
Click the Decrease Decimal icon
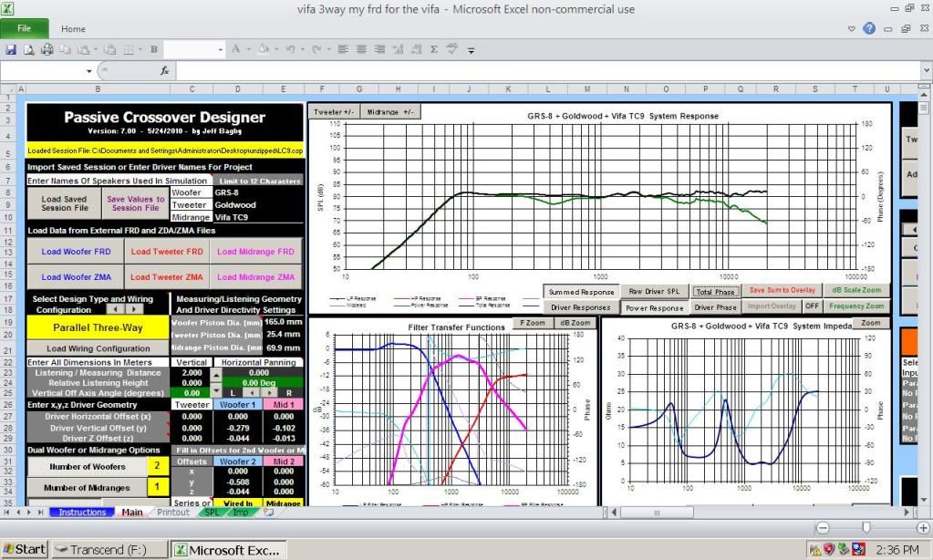[x=416, y=49]
